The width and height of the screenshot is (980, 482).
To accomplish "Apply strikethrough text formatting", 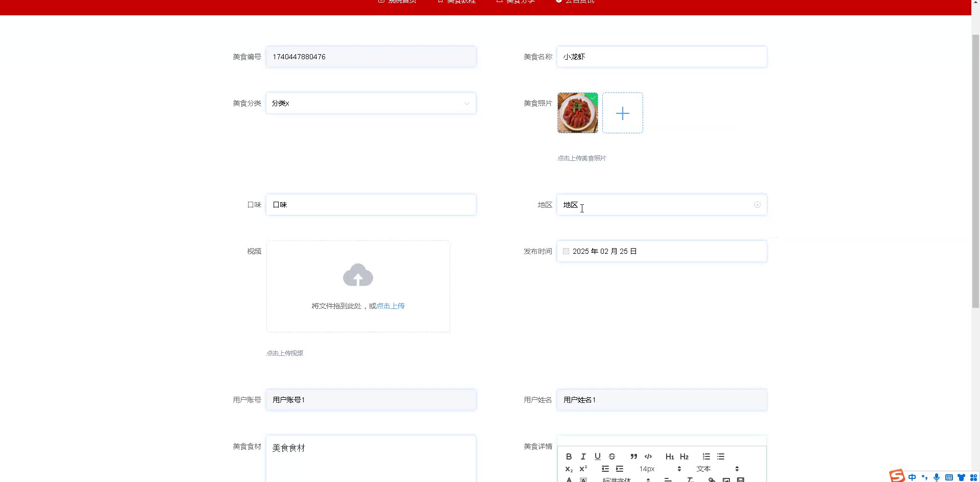I will 612,456.
